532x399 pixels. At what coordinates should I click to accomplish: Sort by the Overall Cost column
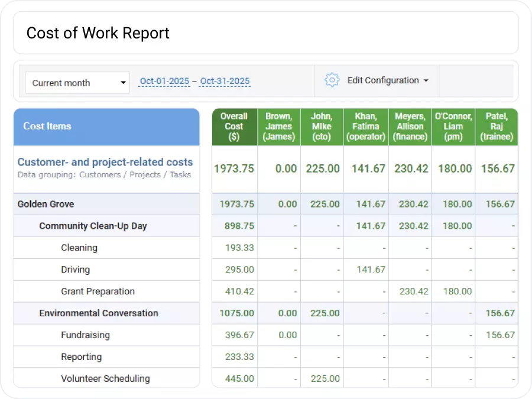click(234, 126)
